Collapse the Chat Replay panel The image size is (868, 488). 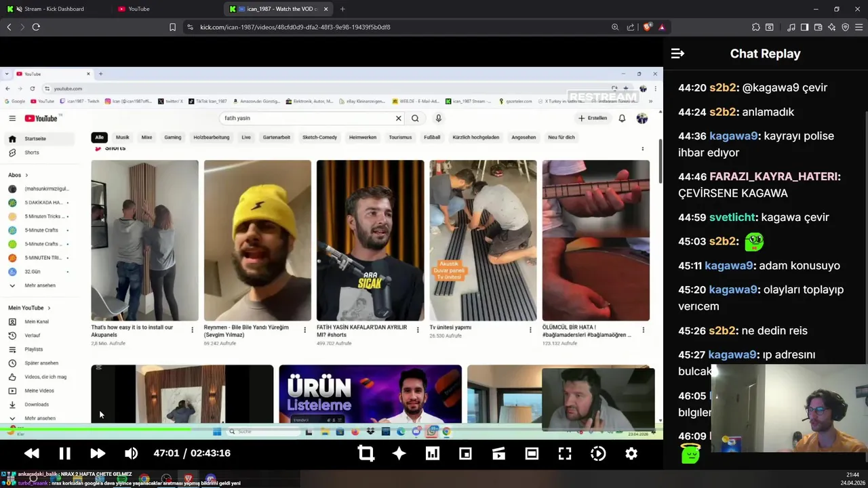(x=677, y=54)
